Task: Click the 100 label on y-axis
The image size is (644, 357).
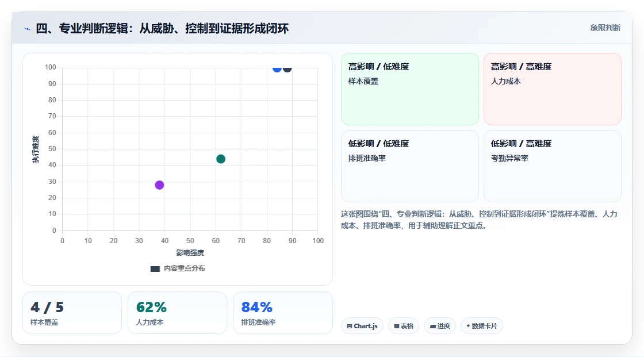Action: tap(51, 67)
